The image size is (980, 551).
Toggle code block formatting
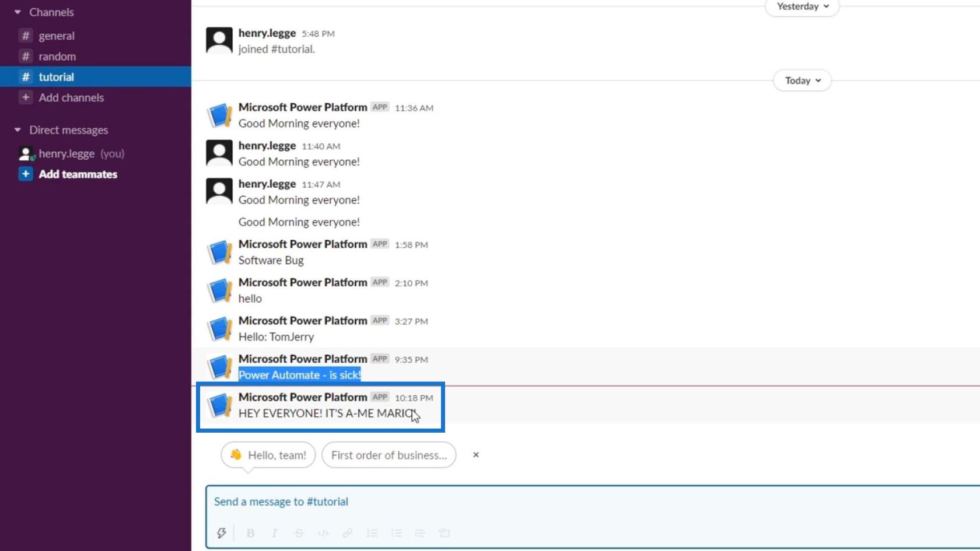pyautogui.click(x=444, y=533)
